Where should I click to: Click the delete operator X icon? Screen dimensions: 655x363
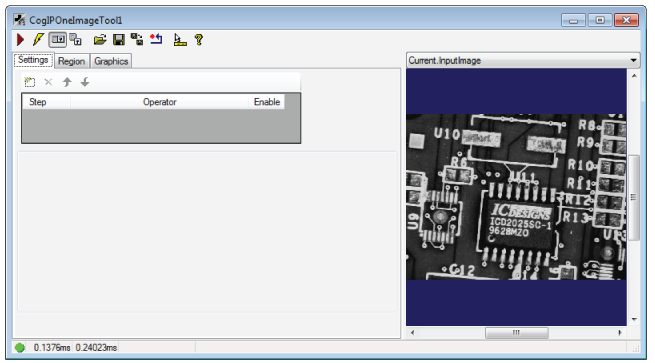coord(48,82)
